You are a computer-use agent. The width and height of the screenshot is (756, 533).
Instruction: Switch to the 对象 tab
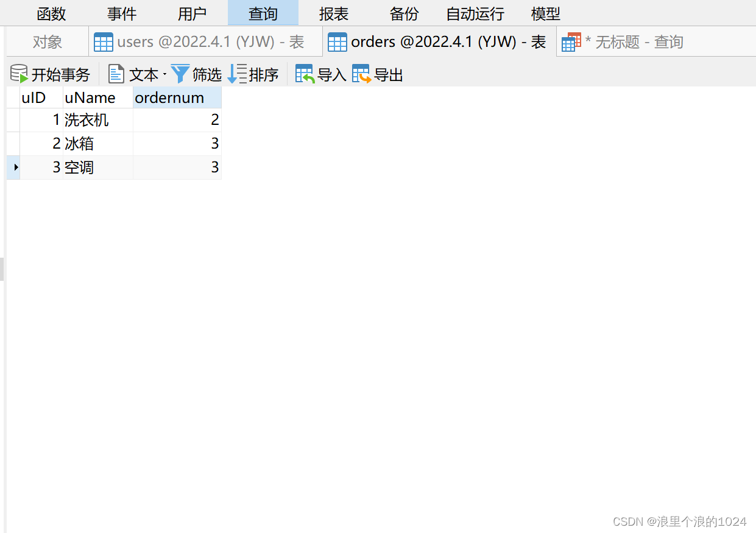[48, 42]
